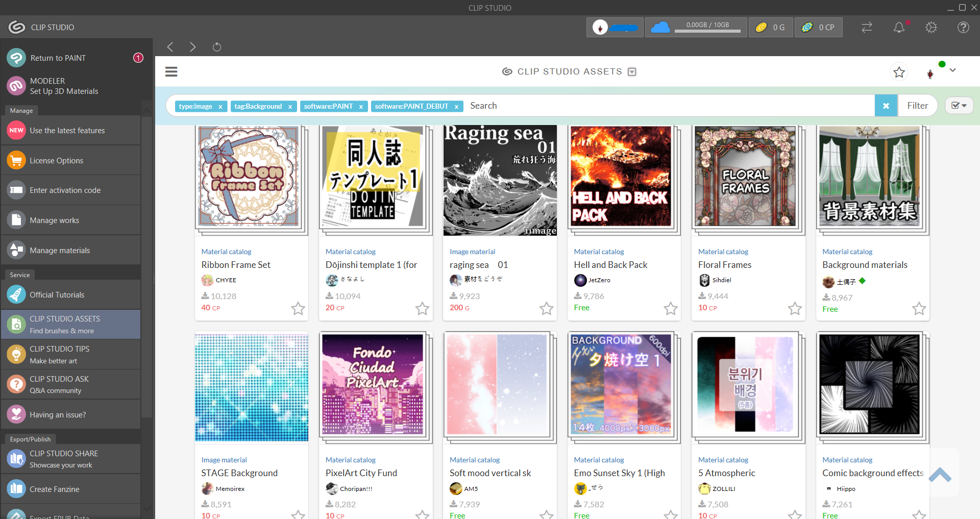Viewport: 980px width, 519px height.
Task: Open Manage works
Action: [x=70, y=220]
